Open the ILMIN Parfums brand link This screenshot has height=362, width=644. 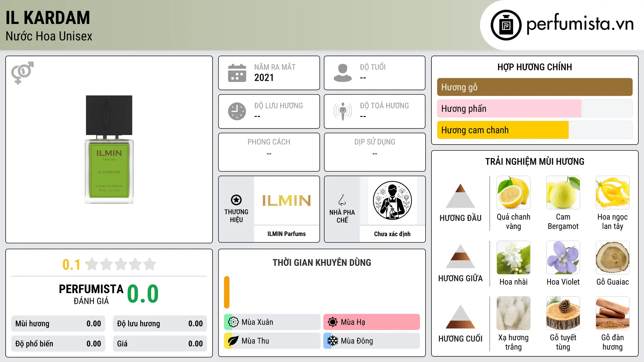[286, 234]
